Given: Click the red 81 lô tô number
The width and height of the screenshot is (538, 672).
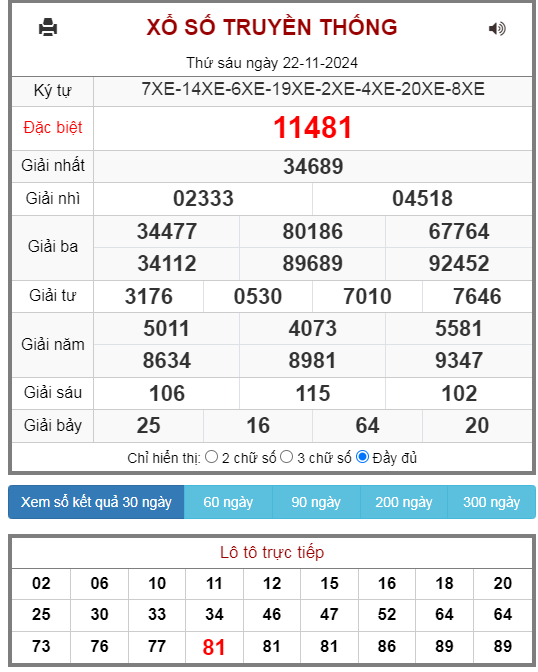Looking at the screenshot, I should pos(214,647).
